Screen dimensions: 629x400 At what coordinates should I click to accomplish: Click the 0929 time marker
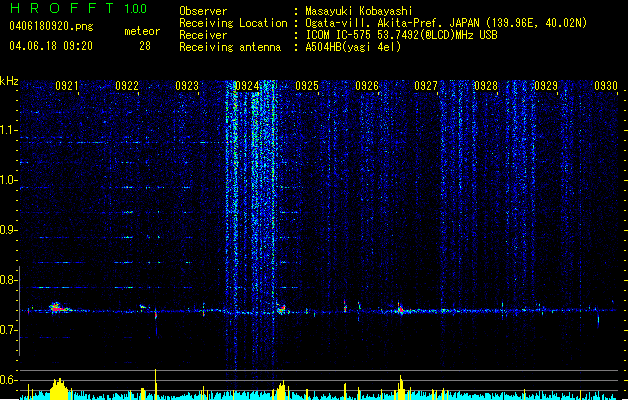[x=546, y=86]
